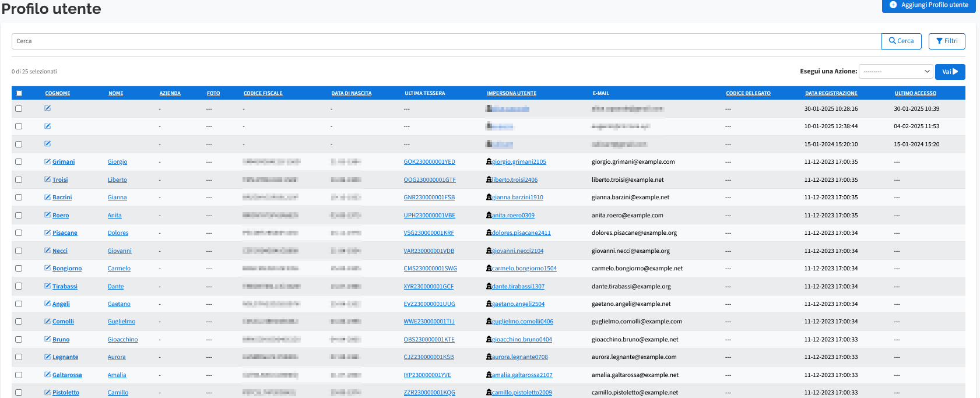Impersonate user camillo.pistoletto2009
Screen dimensions: 980x398
(x=522, y=393)
